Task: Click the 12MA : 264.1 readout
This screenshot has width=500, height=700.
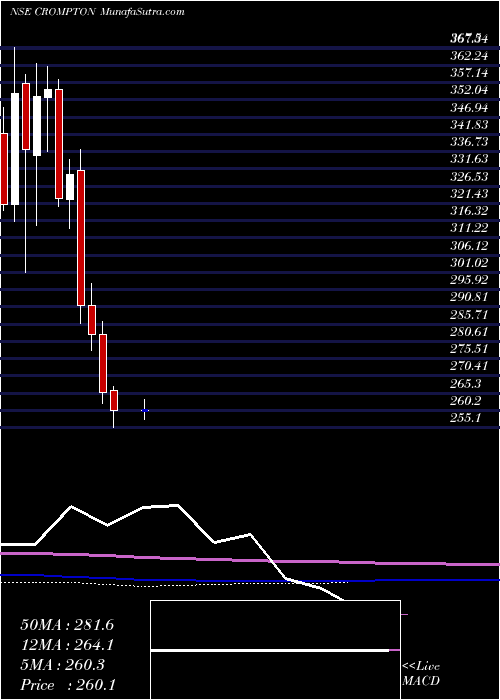Action: 67,645
